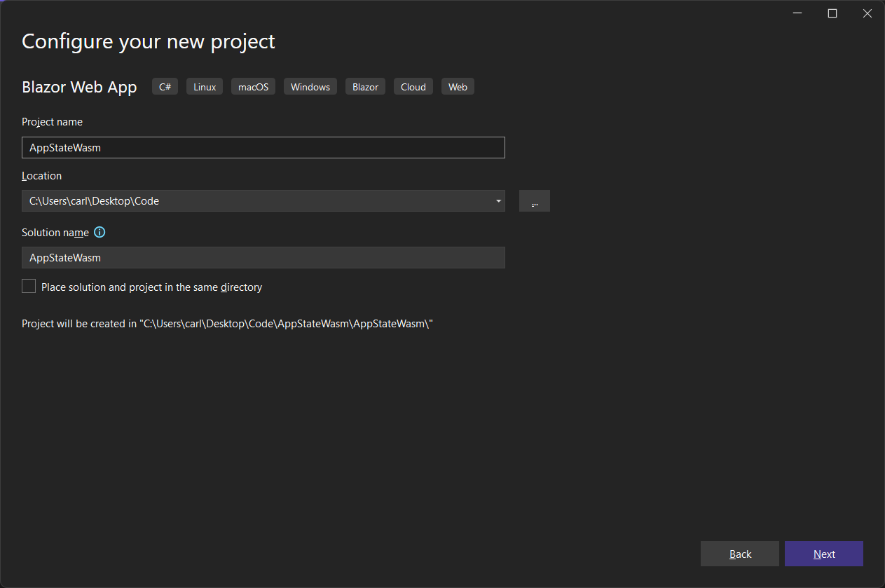Click the Web tag

(458, 87)
